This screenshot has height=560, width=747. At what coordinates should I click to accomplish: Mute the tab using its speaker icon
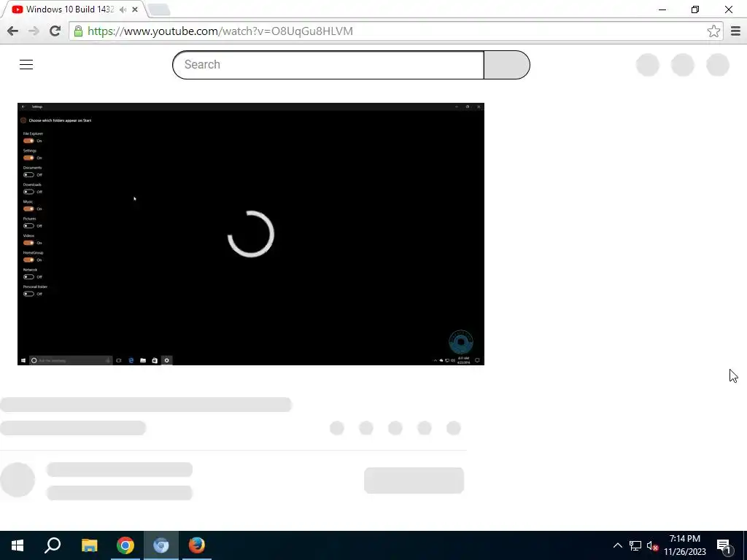(x=123, y=9)
